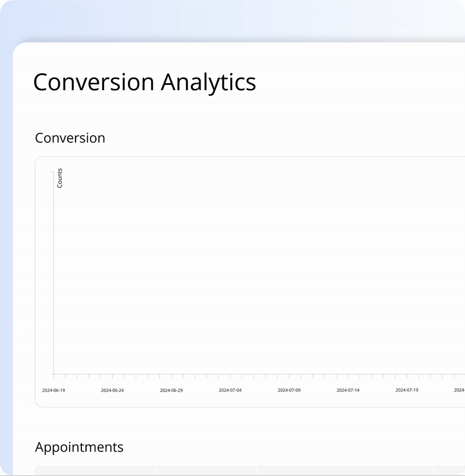Click the 2024-06-29 x-axis label
This screenshot has height=476, width=465.
click(x=171, y=390)
